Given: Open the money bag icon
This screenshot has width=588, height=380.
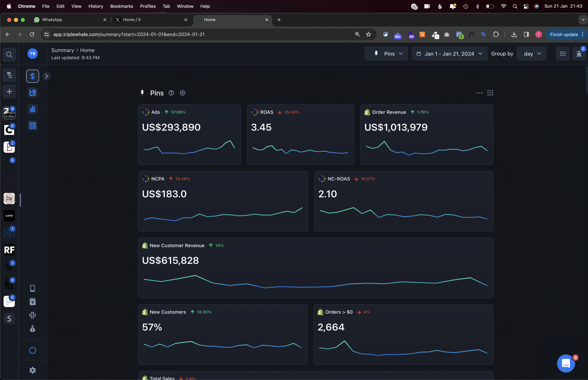Looking at the screenshot, I should 32,329.
